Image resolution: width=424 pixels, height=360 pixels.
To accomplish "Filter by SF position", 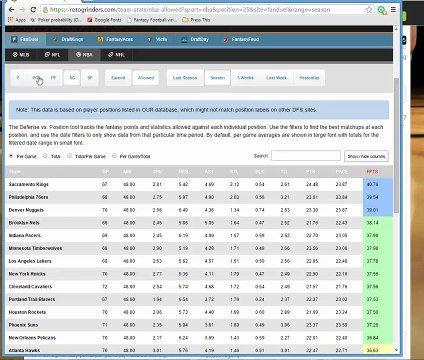I will [x=90, y=78].
